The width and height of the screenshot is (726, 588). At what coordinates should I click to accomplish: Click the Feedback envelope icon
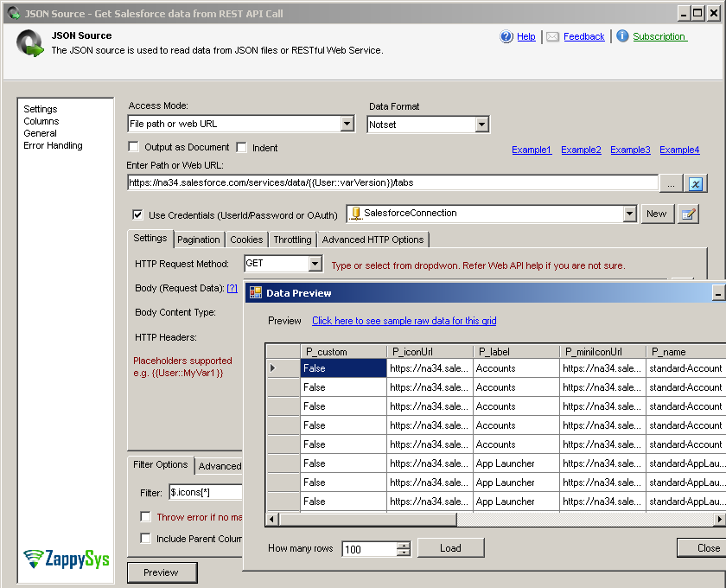[x=552, y=36]
